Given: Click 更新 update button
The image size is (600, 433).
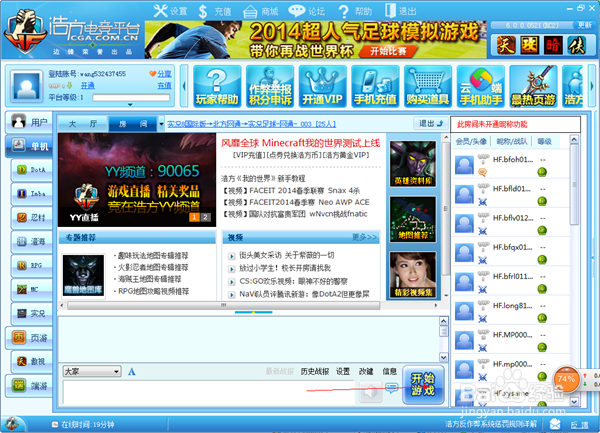Looking at the screenshot, I should (584, 25).
